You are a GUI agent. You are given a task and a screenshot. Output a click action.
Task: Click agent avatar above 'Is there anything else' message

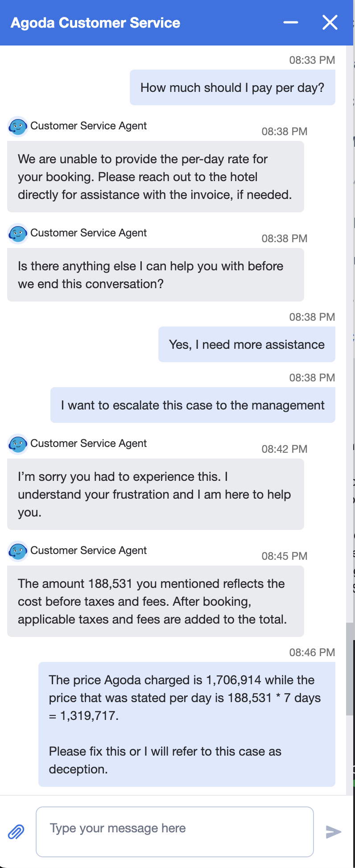coord(18,234)
